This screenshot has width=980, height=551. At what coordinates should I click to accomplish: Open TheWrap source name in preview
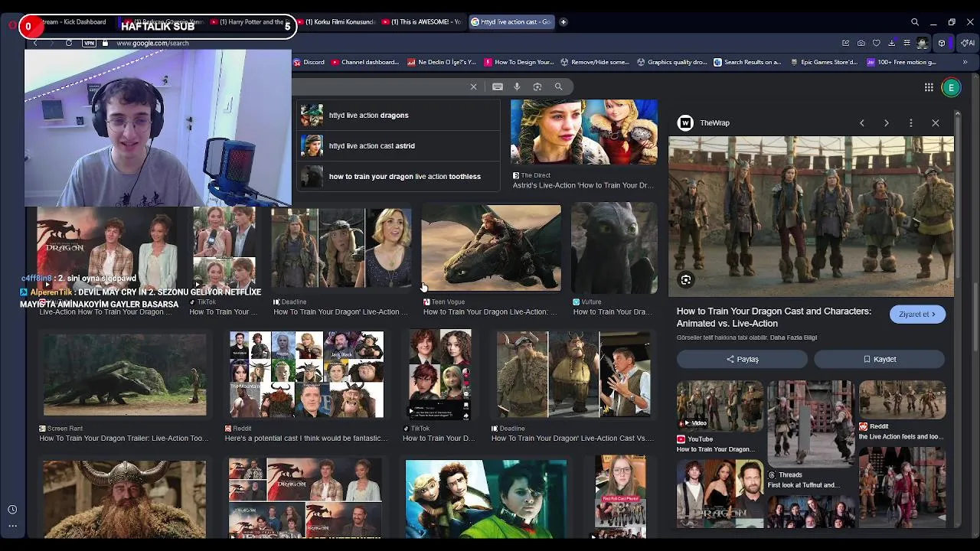(x=714, y=123)
